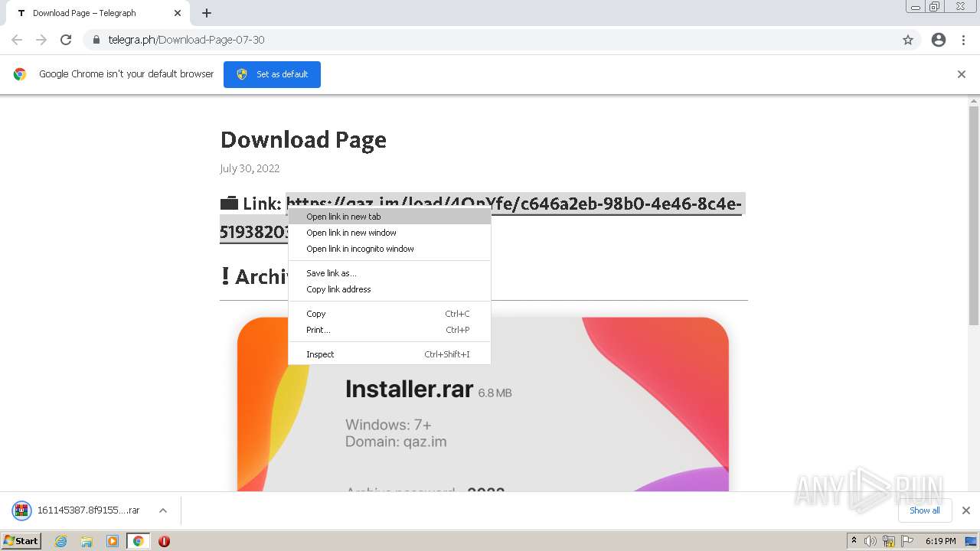Bookmark this page with the star icon
Screen dimensions: 980x551
[908, 40]
